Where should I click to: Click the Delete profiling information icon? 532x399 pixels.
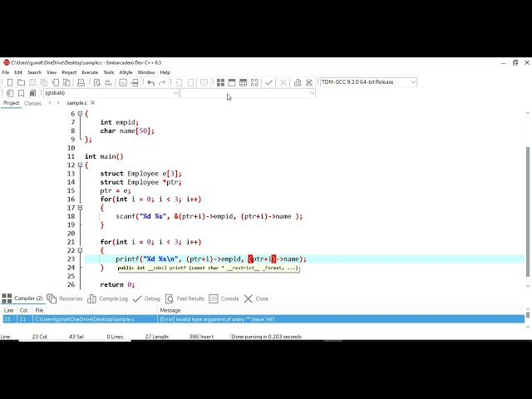(x=309, y=82)
